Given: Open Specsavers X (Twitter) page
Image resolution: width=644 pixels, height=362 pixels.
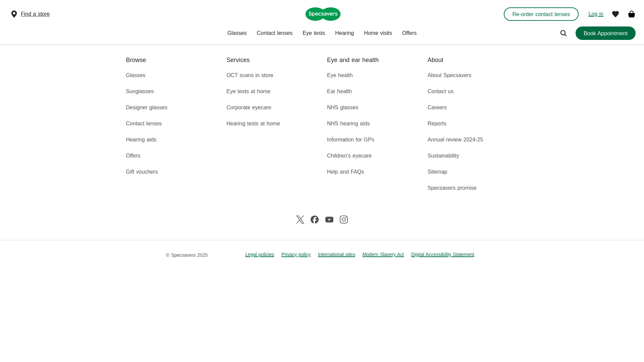Looking at the screenshot, I should point(300,220).
